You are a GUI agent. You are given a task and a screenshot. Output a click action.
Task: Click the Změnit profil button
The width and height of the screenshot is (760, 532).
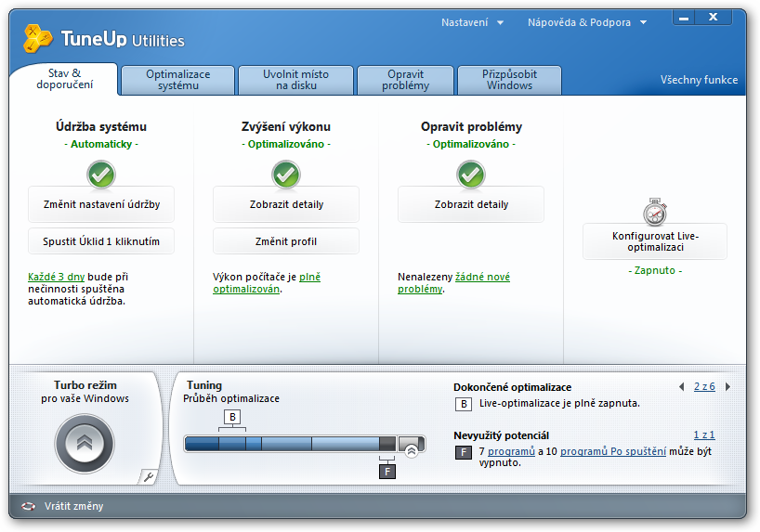tap(286, 241)
